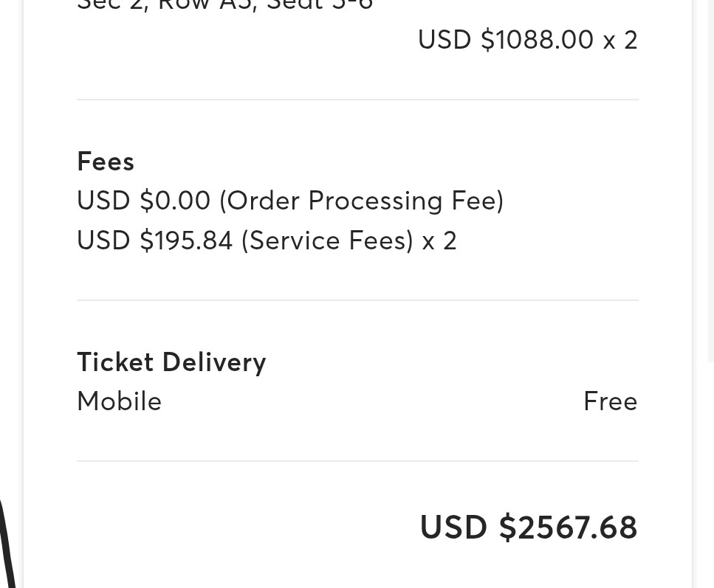Click the divider line under Service Fees
The image size is (714, 588).
357,300
